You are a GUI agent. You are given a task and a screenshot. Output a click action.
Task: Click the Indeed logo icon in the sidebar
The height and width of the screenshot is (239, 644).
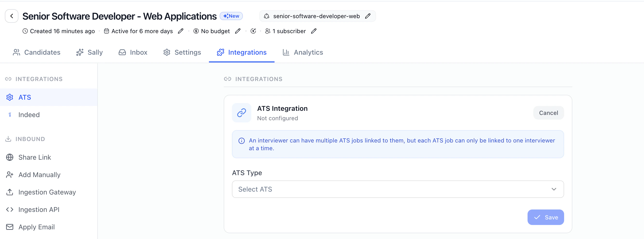pos(10,115)
